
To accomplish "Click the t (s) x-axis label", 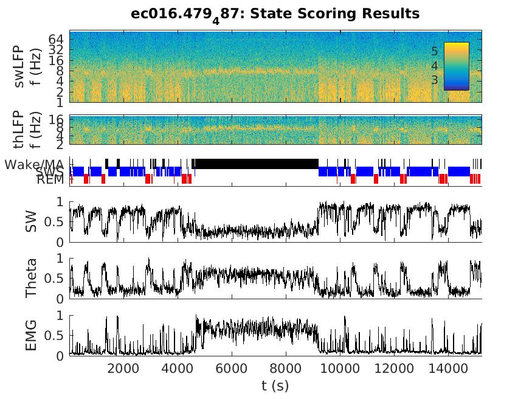I will pyautogui.click(x=275, y=384).
